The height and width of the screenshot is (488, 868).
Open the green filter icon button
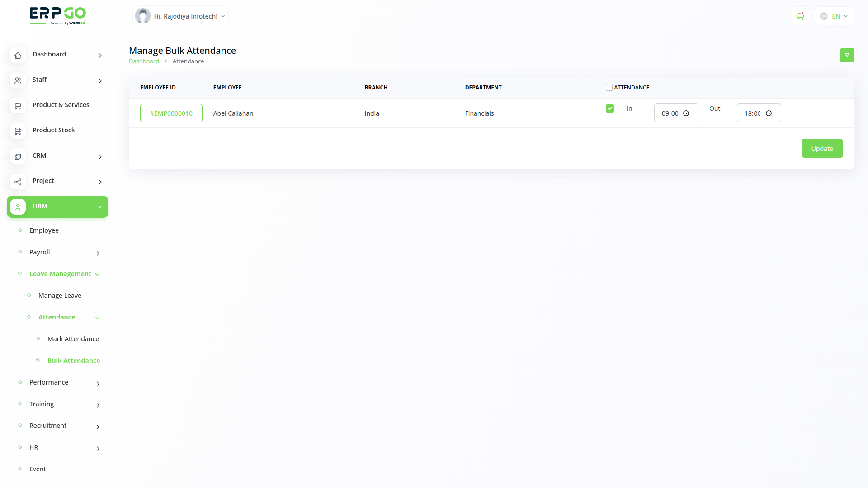[847, 55]
